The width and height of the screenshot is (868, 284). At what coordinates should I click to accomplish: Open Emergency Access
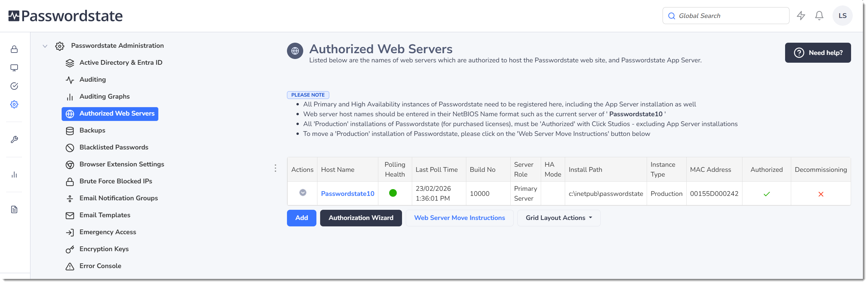pos(108,232)
